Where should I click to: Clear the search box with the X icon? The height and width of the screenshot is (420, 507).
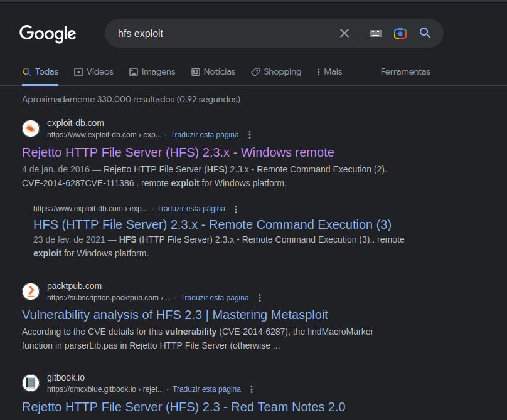[344, 33]
